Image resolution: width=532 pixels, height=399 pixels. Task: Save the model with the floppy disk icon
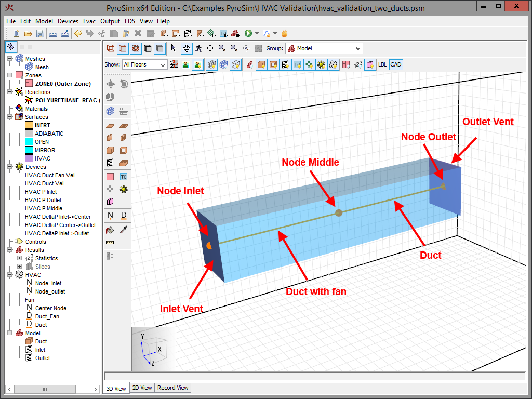(x=40, y=33)
